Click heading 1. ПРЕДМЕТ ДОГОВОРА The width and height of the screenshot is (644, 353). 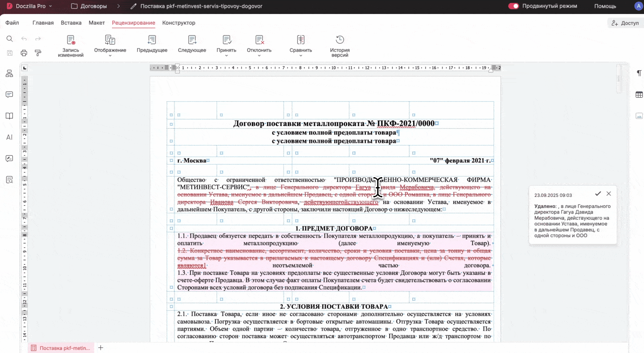click(334, 228)
